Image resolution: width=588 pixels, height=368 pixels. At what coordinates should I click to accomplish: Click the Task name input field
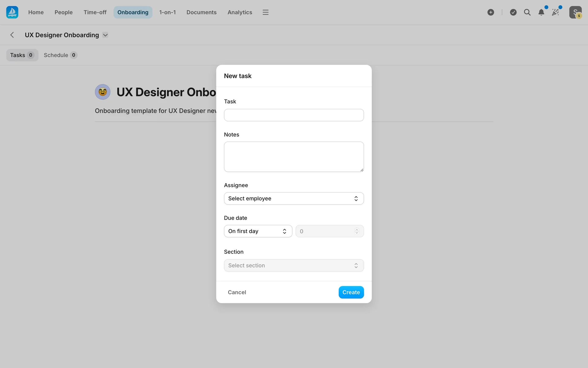click(294, 115)
